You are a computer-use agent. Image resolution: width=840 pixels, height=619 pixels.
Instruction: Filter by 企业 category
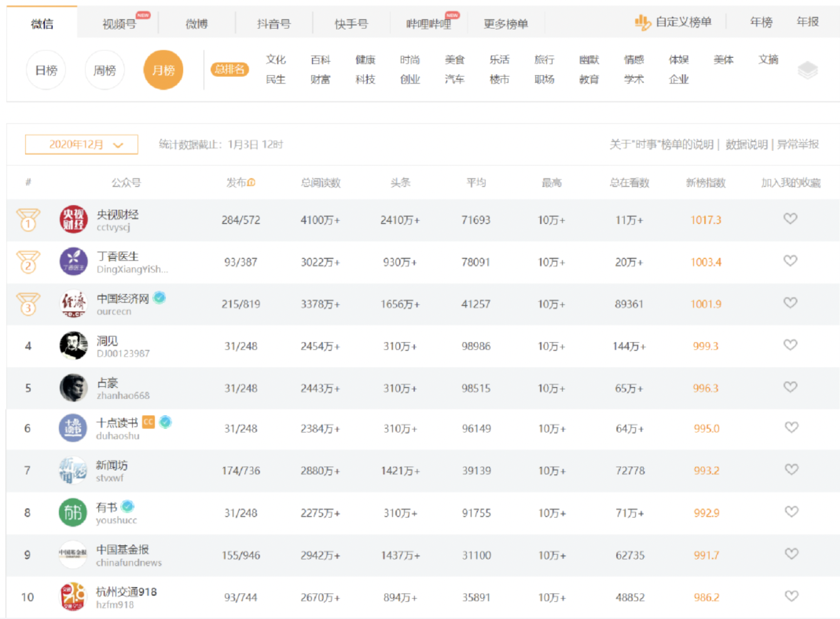679,79
